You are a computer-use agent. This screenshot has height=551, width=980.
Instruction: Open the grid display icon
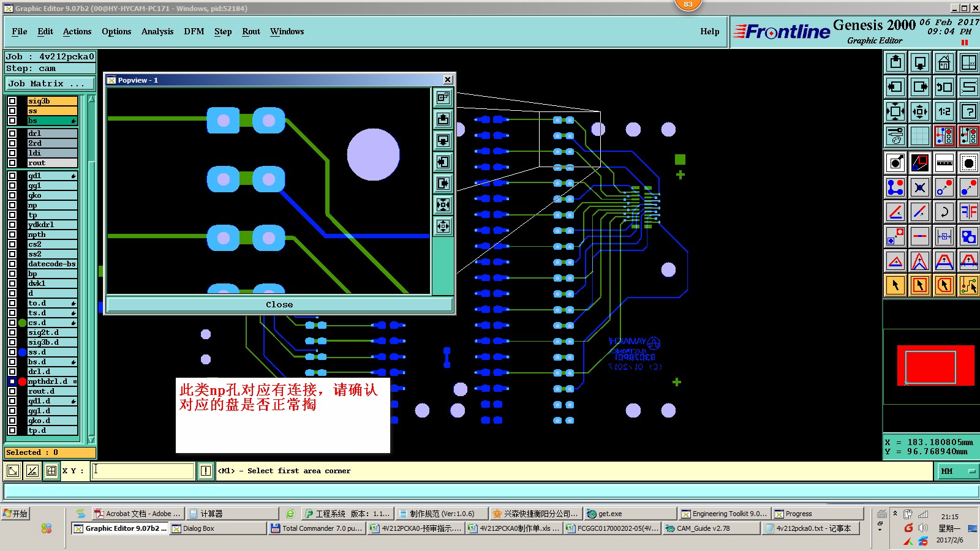(x=919, y=136)
